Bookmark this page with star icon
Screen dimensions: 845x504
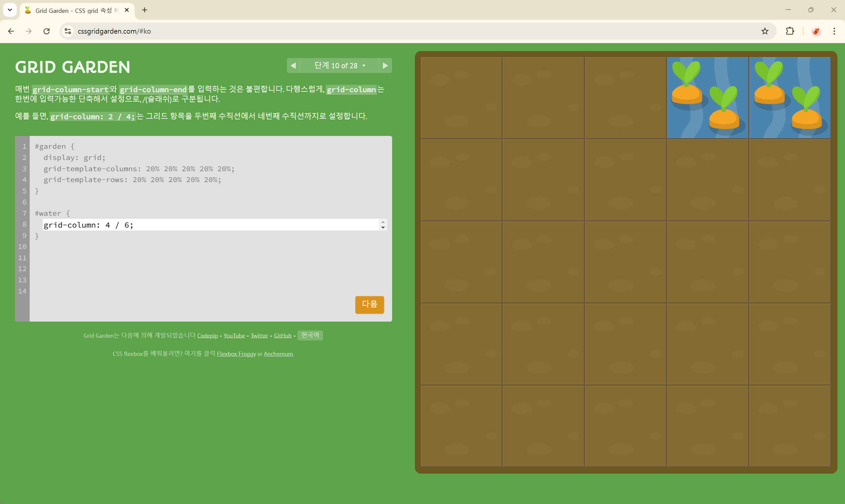[x=764, y=31]
